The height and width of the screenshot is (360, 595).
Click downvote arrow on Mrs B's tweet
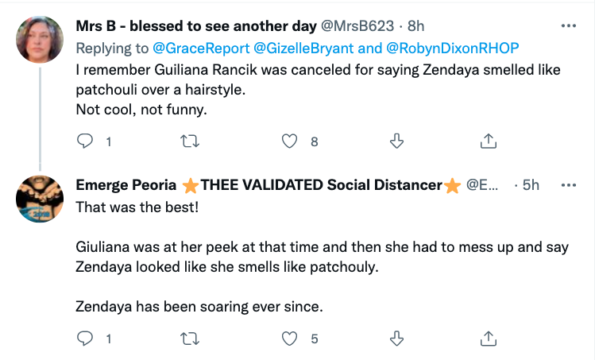coord(397,141)
